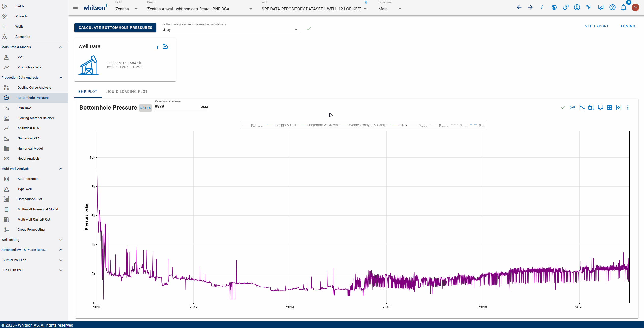The height and width of the screenshot is (328, 644).
Task: Toggle Pwf, gauge legend series
Action: [x=253, y=125]
